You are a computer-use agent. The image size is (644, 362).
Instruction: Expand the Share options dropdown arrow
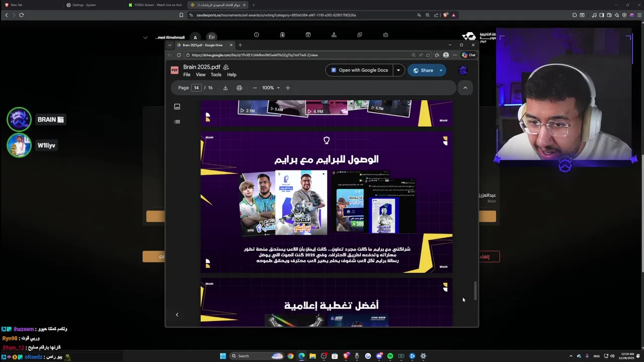click(x=441, y=70)
